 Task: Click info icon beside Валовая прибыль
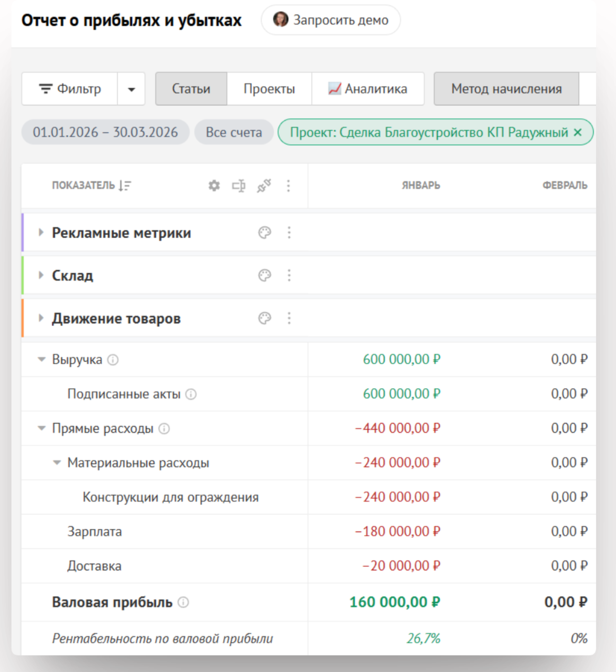tap(183, 602)
